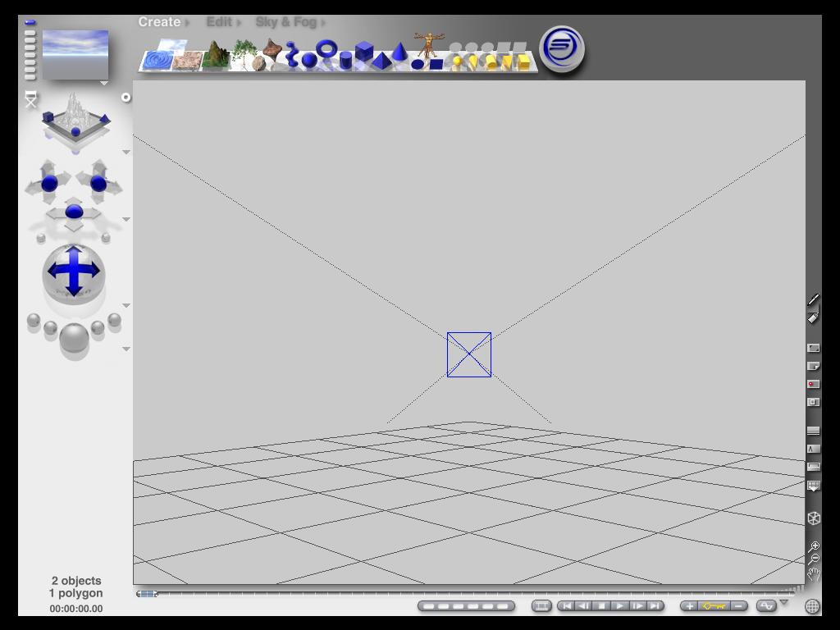
Task: Click the film strip icon button
Action: 541,606
